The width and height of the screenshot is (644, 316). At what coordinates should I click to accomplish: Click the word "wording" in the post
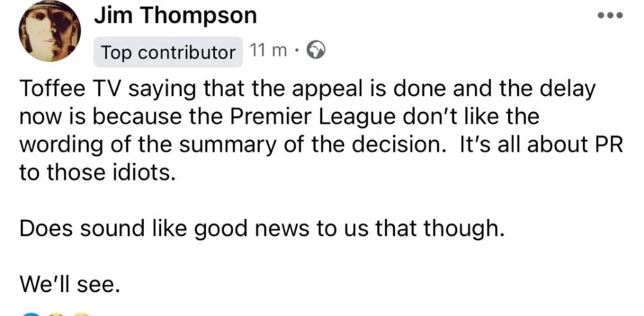58,145
